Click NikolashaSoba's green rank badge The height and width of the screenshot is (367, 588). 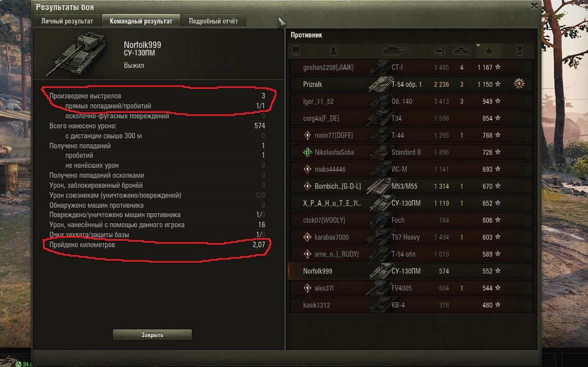point(308,152)
